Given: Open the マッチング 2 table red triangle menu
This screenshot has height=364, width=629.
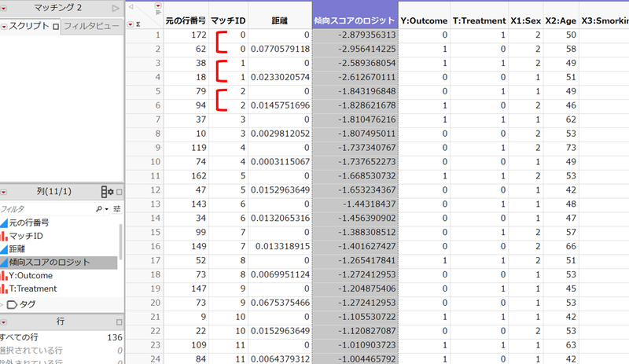Looking at the screenshot, I should click(3, 8).
